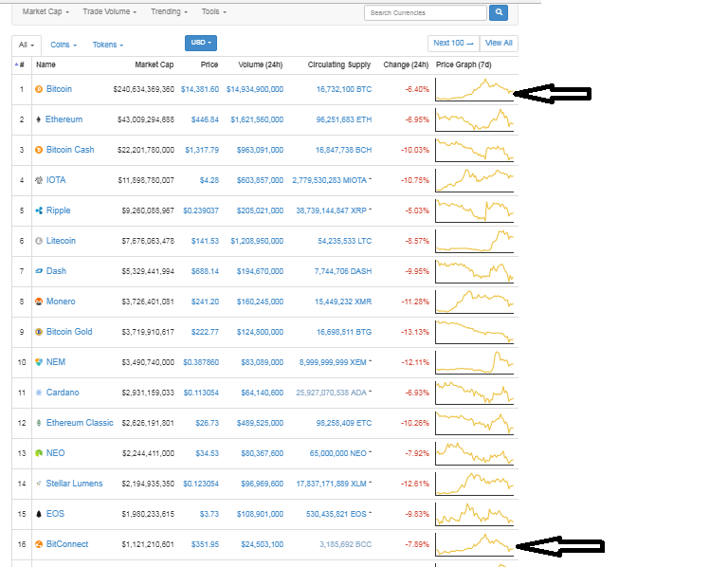Click Dash volume $194,670,000
Viewport: 728px width, 567px height.
coord(260,271)
